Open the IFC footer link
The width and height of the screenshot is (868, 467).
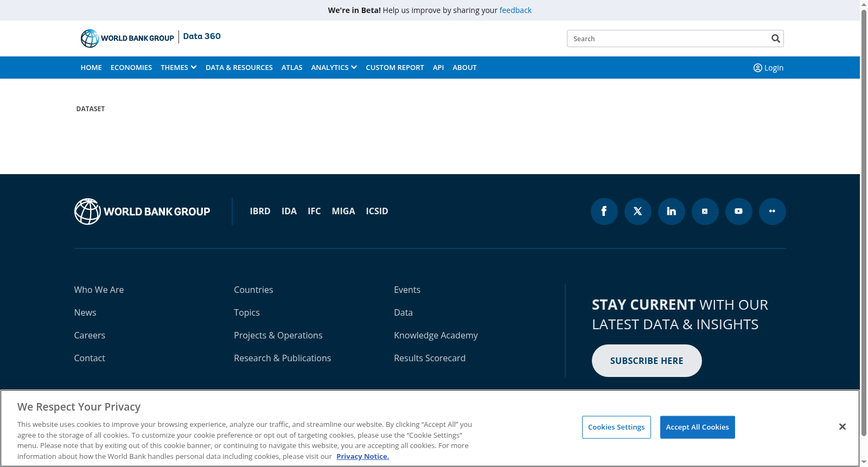tap(314, 212)
